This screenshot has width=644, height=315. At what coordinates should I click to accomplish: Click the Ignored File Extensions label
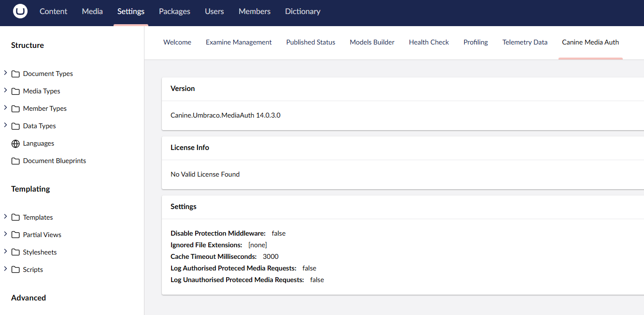click(206, 245)
